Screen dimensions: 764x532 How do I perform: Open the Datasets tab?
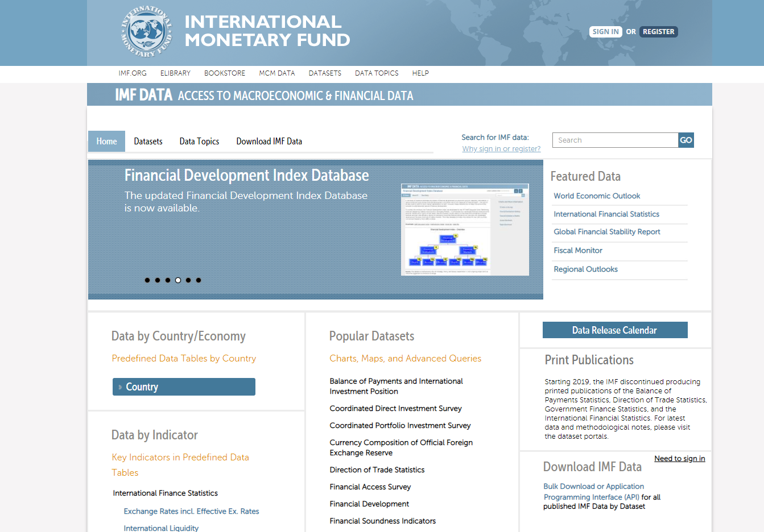(148, 142)
